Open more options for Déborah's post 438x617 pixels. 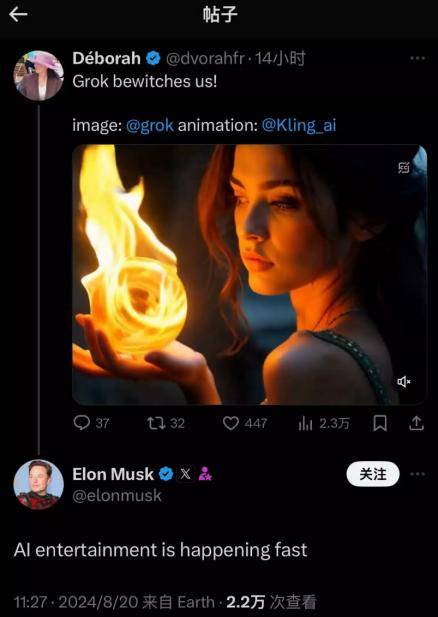[x=418, y=58]
